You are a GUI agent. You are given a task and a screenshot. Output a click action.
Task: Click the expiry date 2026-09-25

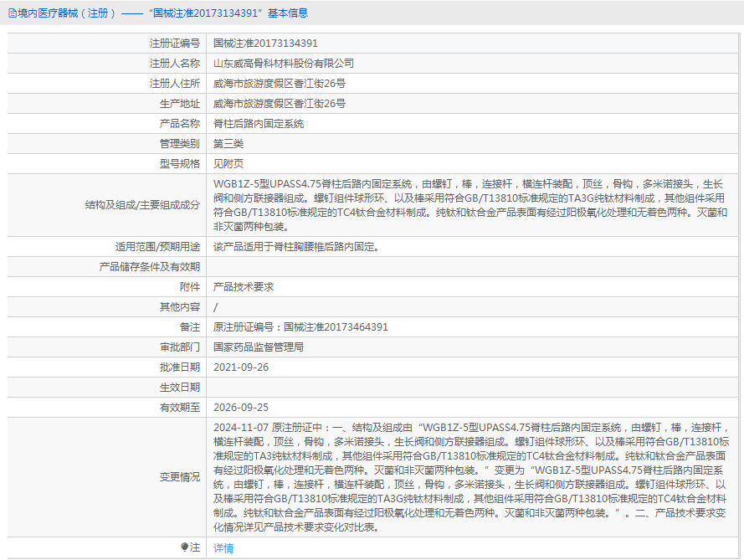(241, 408)
